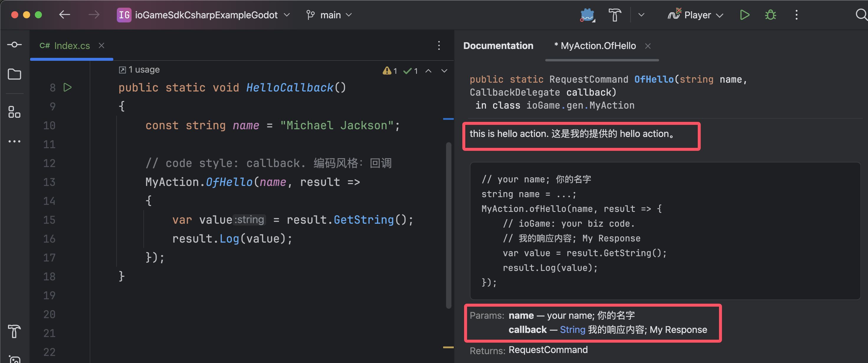The height and width of the screenshot is (363, 868).
Task: Open the Commit tool window icon
Action: (x=14, y=45)
